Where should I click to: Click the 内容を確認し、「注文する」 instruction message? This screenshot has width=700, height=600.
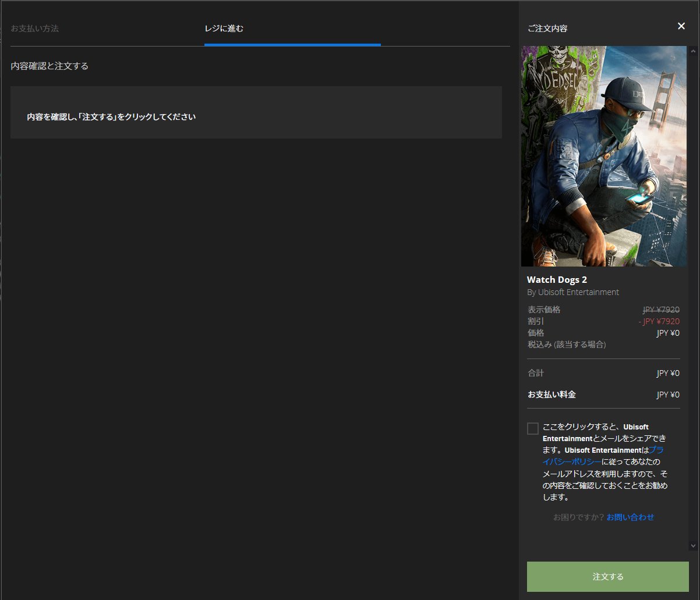click(x=111, y=116)
